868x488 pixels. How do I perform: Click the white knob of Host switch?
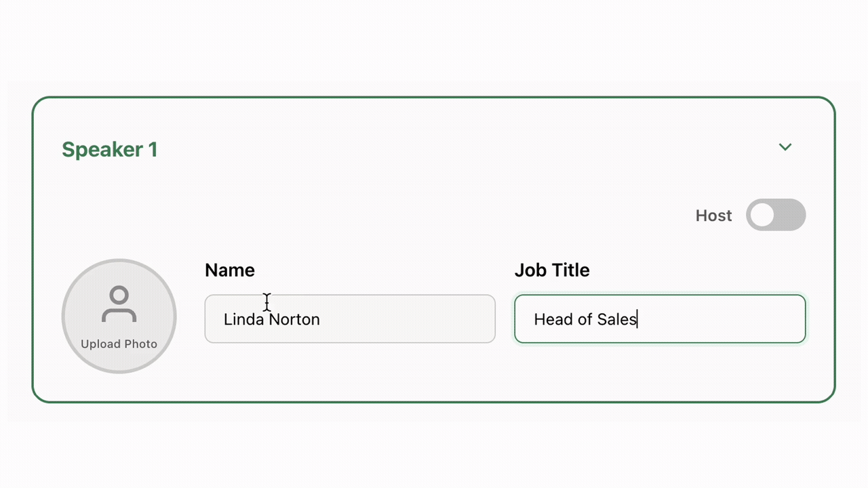[762, 216]
